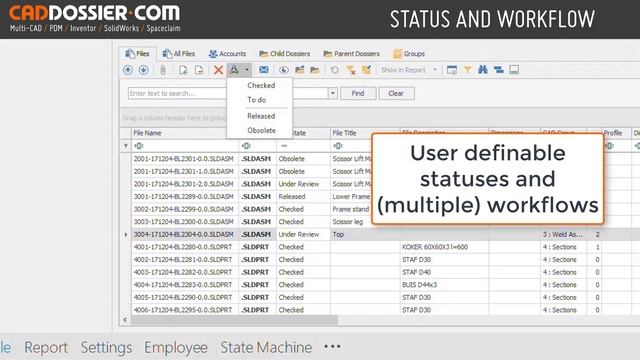Click the horizontal scrollbar thumb

pyautogui.click(x=234, y=320)
